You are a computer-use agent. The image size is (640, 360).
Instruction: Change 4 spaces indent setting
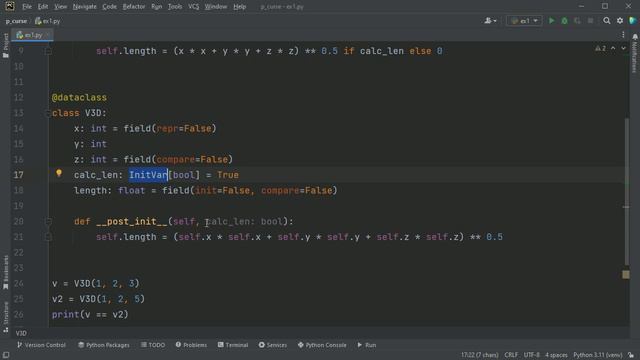pyautogui.click(x=556, y=355)
